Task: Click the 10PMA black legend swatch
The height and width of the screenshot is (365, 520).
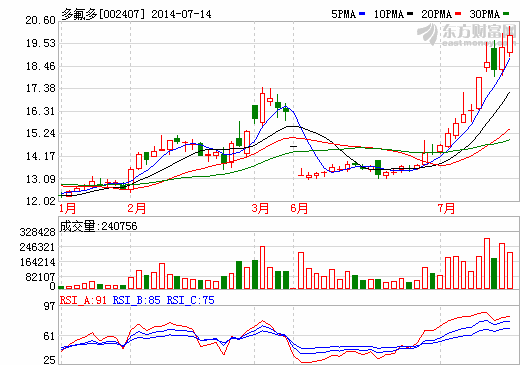Action: pyautogui.click(x=410, y=14)
